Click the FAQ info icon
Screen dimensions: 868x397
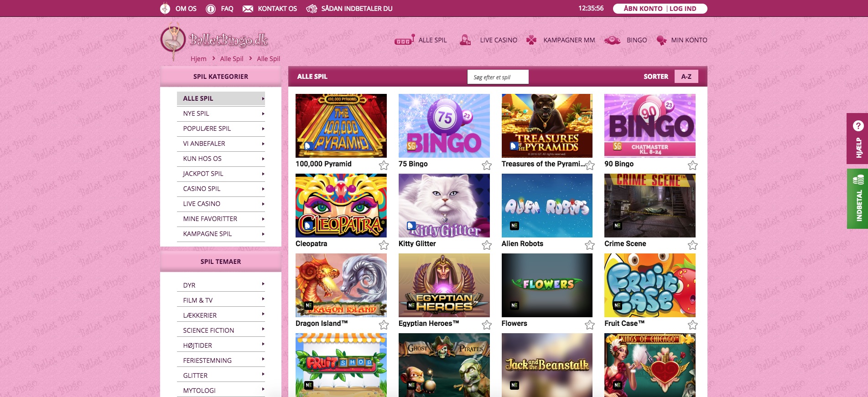(211, 9)
